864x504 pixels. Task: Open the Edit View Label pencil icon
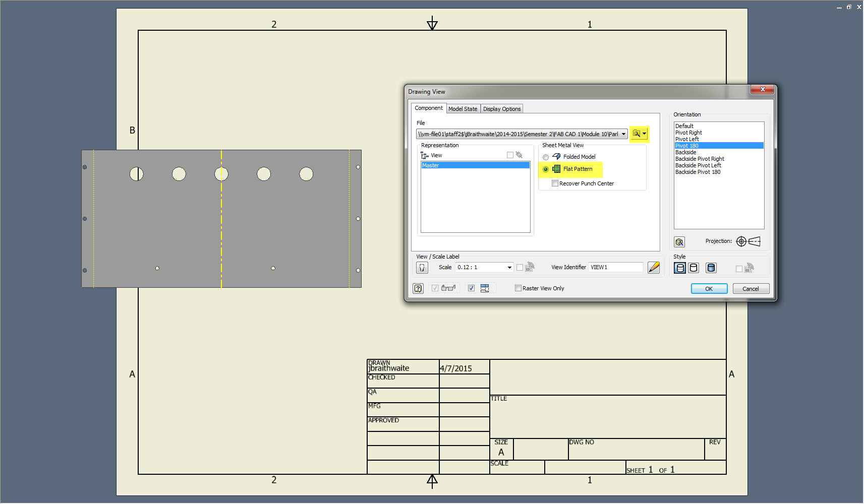coord(654,268)
